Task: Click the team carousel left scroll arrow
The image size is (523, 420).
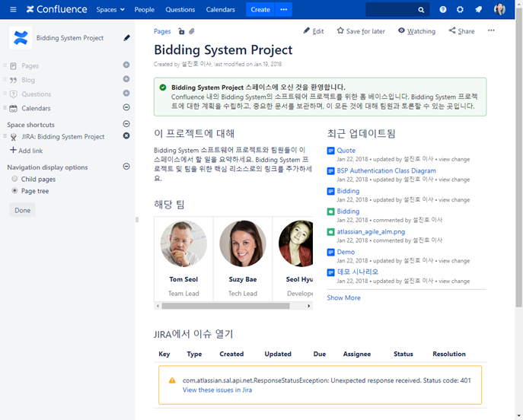Action: [158, 306]
